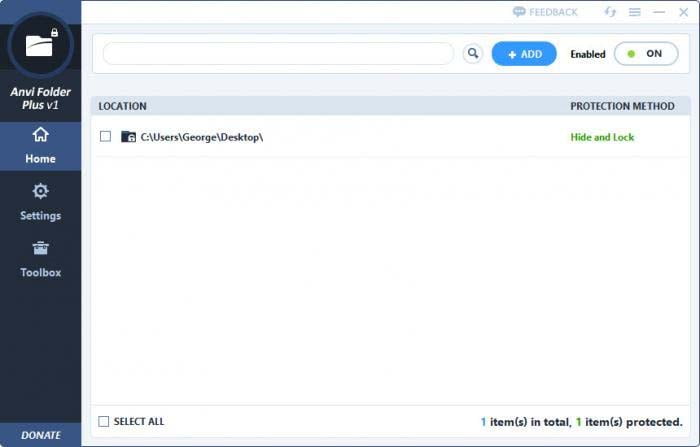This screenshot has height=447, width=700.
Task: Select the C:\Users\George\Desktop\ path text
Action: pyautogui.click(x=202, y=137)
